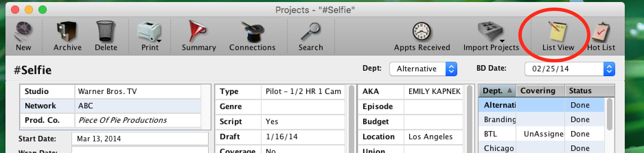Select the BTL UnAssigned row
Image resolution: width=644 pixels, height=153 pixels.
pos(541,134)
